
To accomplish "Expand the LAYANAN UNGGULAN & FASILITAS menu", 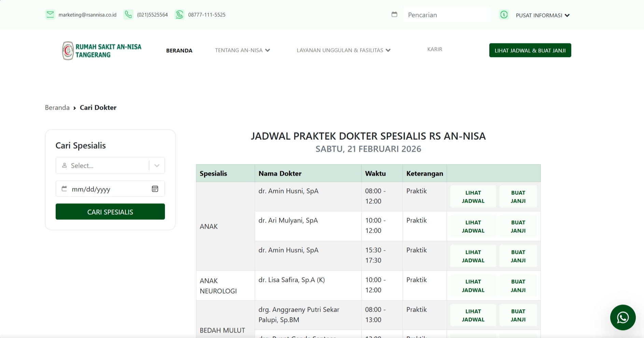I will point(343,50).
